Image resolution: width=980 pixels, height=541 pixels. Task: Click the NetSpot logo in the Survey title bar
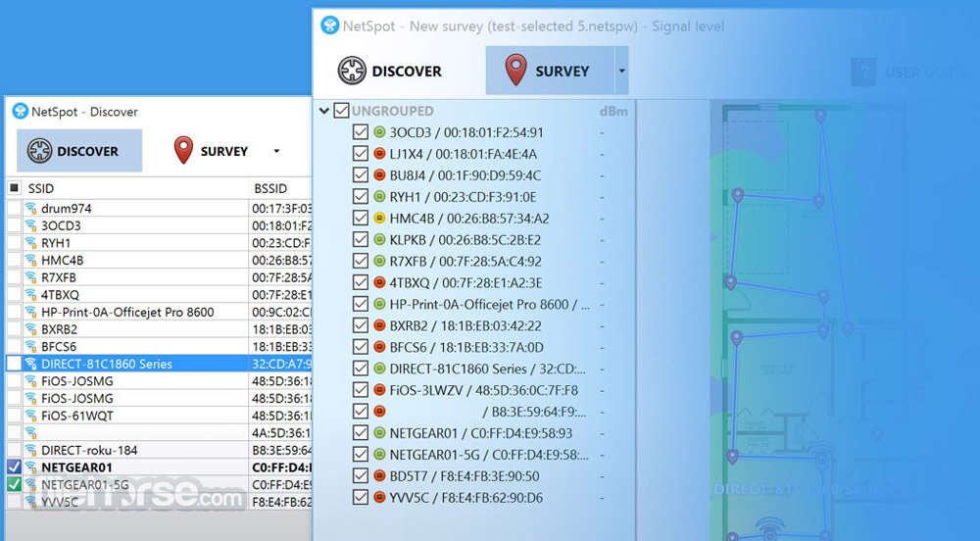point(329,25)
